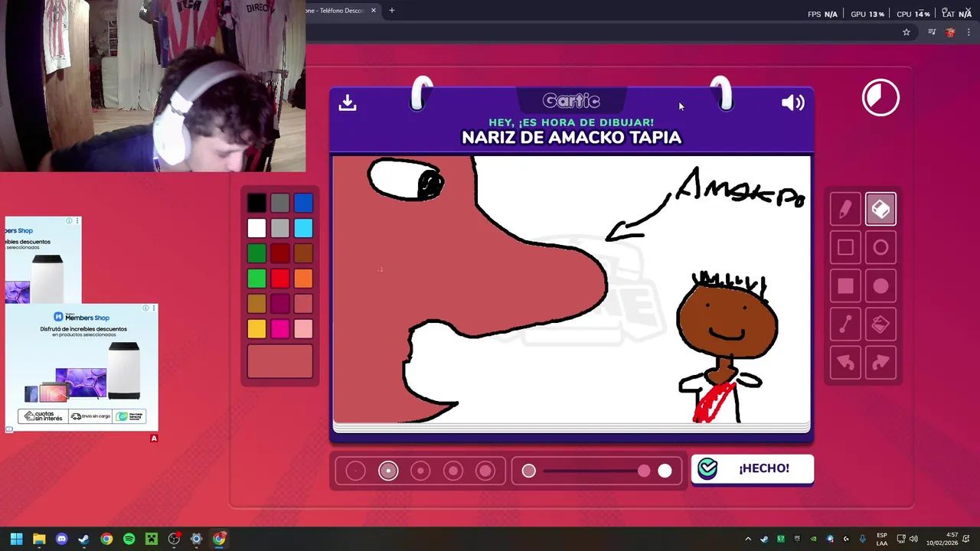
Task: Change the ESP LAA input language
Action: (x=882, y=539)
